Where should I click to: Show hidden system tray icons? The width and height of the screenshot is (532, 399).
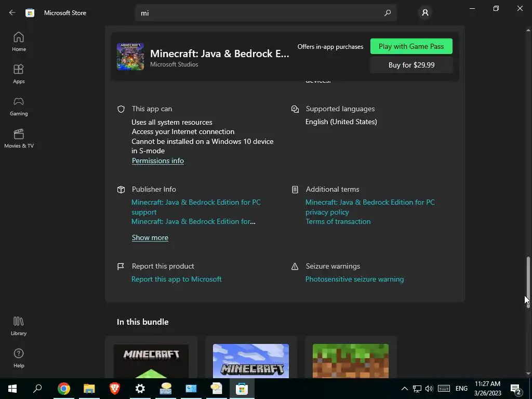404,389
